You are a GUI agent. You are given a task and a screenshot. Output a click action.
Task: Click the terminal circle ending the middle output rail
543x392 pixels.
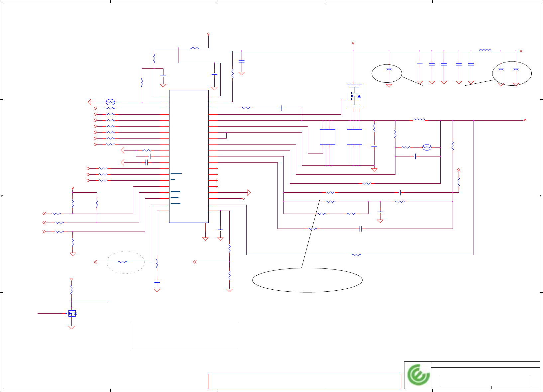click(525, 120)
